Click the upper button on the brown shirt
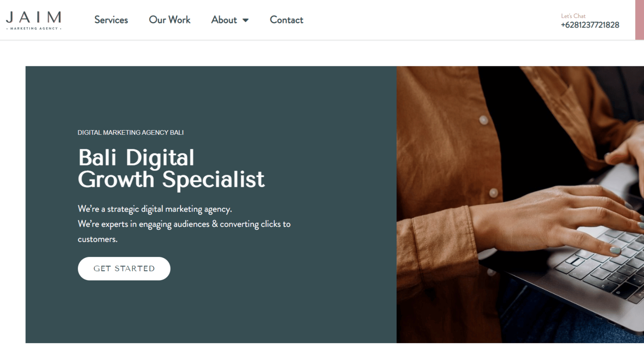This screenshot has width=644, height=362. [x=483, y=120]
